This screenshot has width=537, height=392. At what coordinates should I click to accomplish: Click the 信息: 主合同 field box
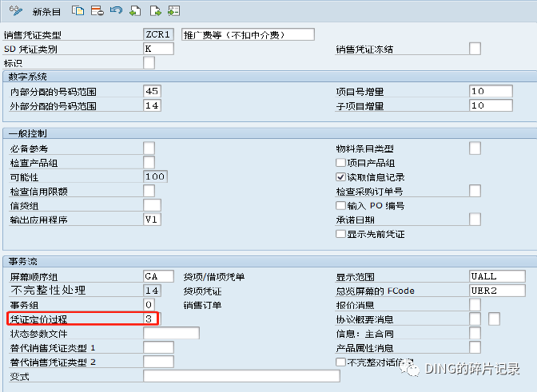(x=475, y=333)
